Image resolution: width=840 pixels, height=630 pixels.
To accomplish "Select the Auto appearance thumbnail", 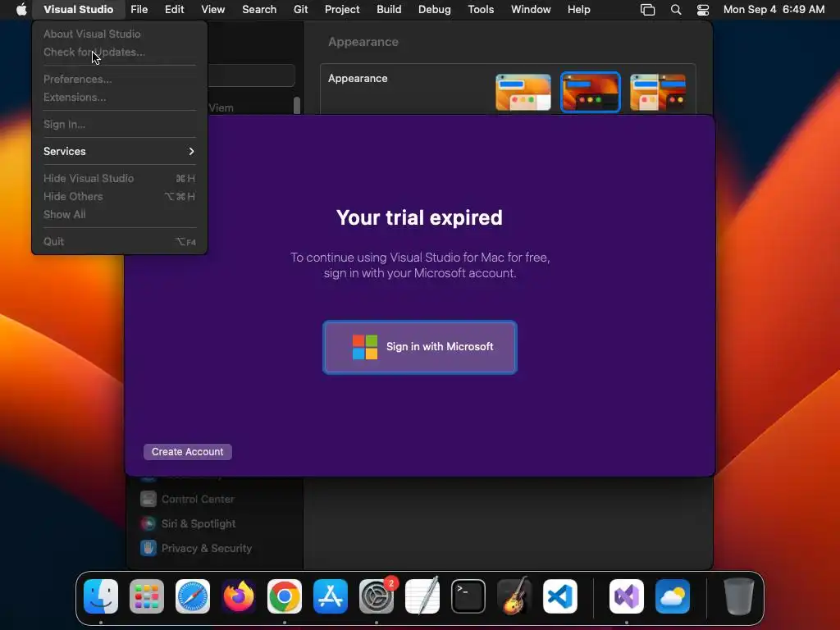I will pos(658,93).
